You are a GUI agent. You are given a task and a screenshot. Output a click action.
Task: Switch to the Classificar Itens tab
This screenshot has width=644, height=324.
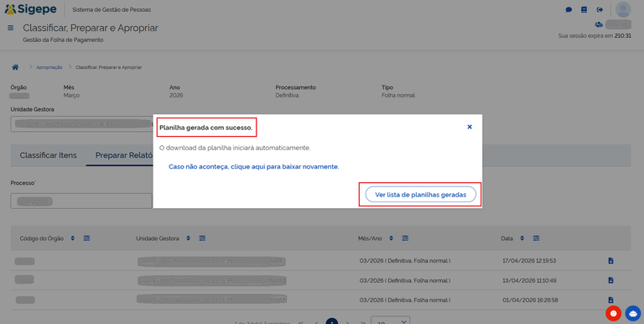[48, 155]
